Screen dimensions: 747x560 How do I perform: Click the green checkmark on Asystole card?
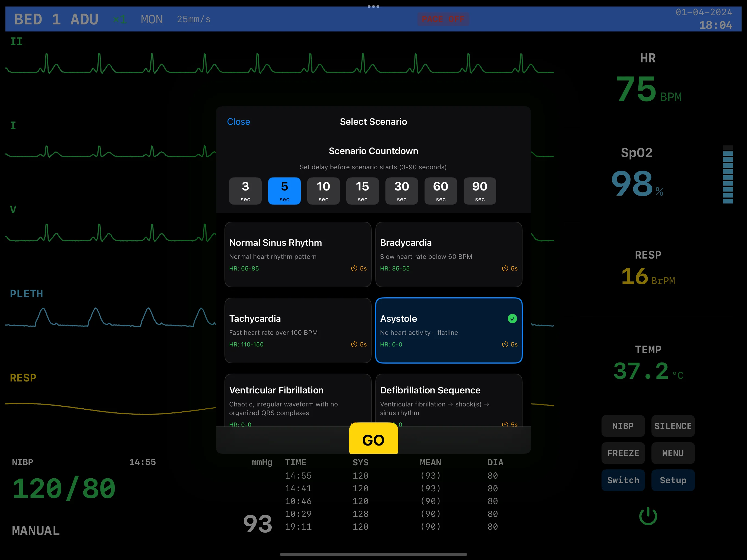512,318
